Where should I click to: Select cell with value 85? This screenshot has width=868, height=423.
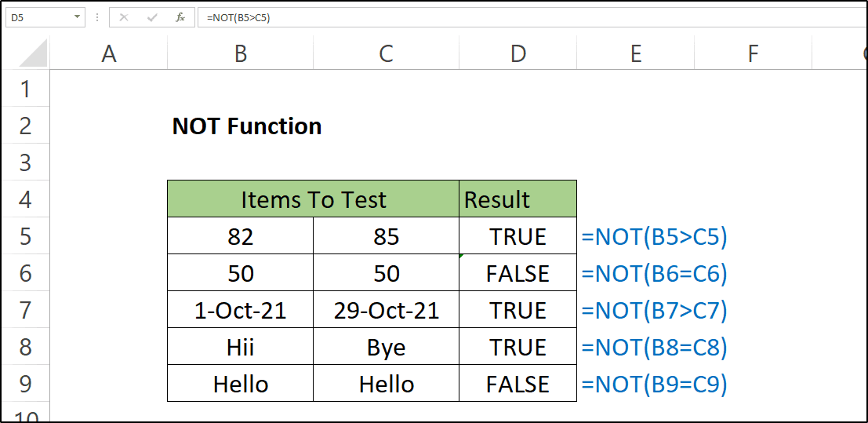tap(386, 236)
